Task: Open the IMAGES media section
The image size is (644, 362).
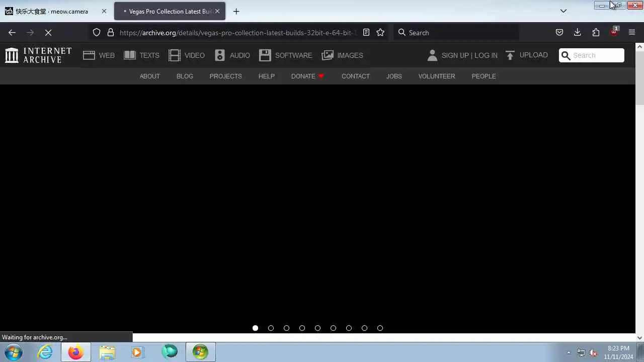Action: click(342, 55)
